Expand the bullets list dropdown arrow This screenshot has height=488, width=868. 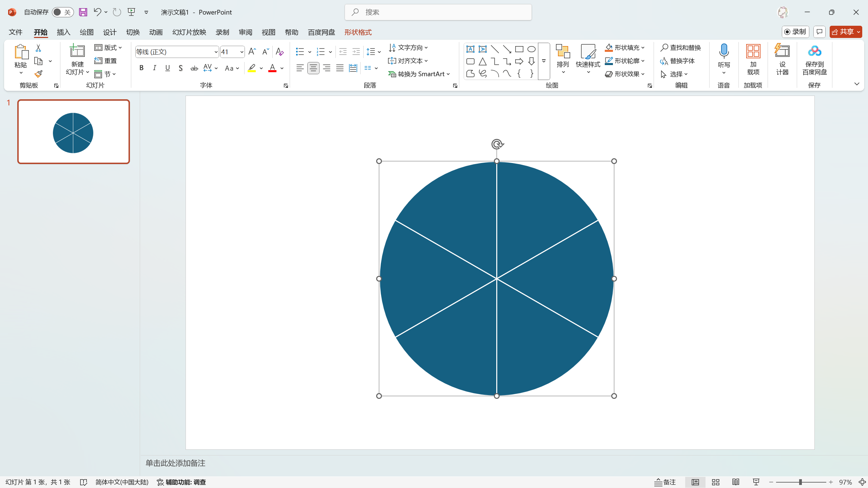[310, 52]
